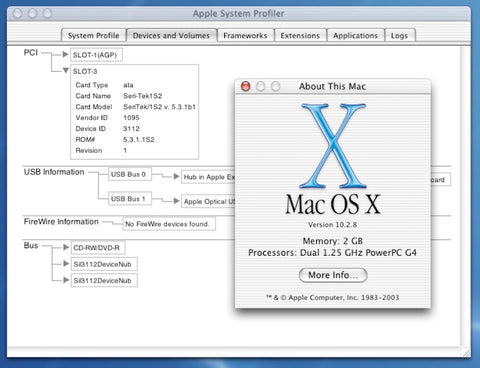Screen dimensions: 480x368
Task: Click the Version 10.2.8 text
Action: pos(333,225)
